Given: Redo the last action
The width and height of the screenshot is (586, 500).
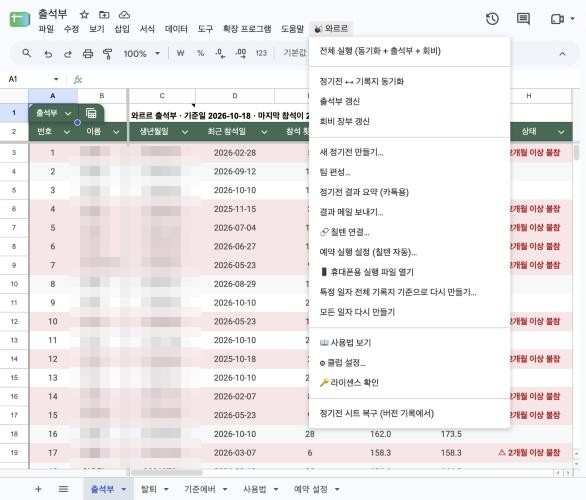Looking at the screenshot, I should (x=68, y=54).
